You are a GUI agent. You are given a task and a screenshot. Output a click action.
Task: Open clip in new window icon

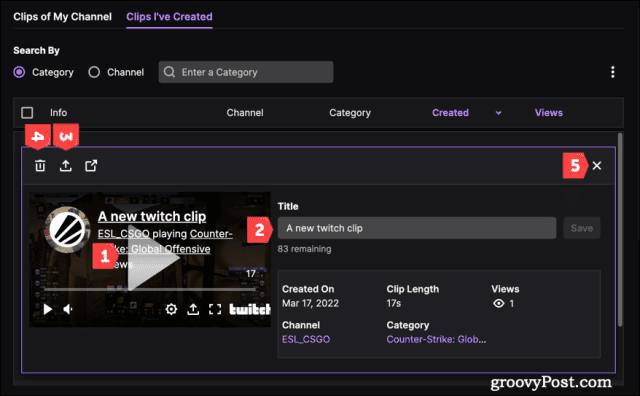click(91, 166)
